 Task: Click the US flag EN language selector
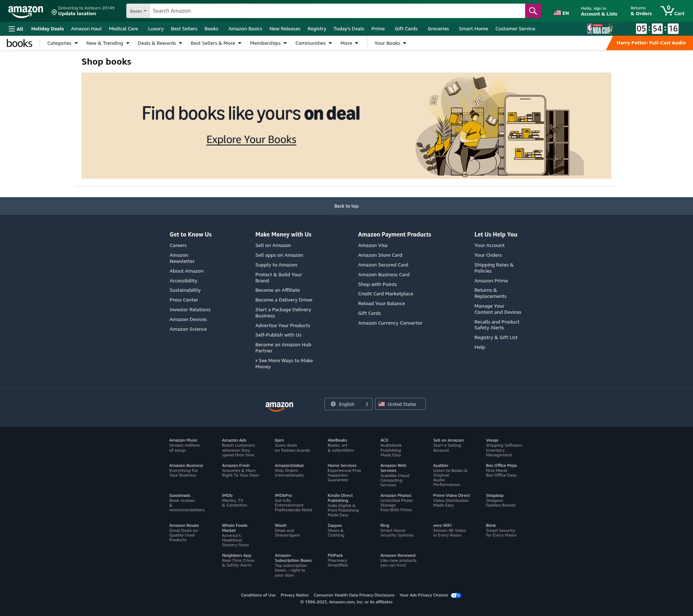pyautogui.click(x=561, y=13)
